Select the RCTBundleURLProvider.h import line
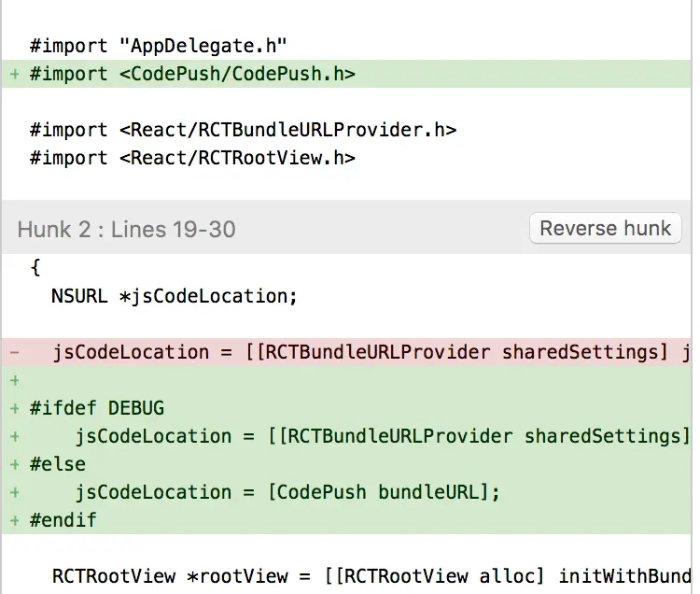This screenshot has height=594, width=700. click(346, 130)
